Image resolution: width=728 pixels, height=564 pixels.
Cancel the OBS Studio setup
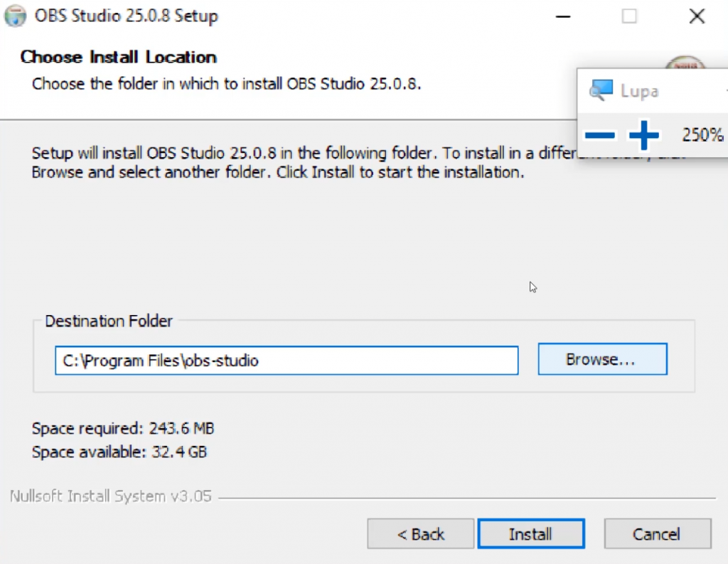tap(657, 534)
